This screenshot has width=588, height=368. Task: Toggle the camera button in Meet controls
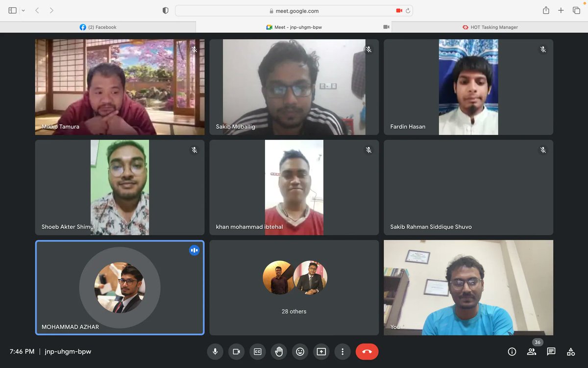point(236,351)
